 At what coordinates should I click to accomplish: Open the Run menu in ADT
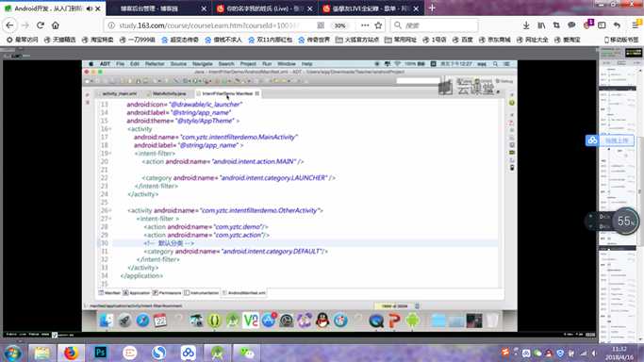click(x=267, y=64)
